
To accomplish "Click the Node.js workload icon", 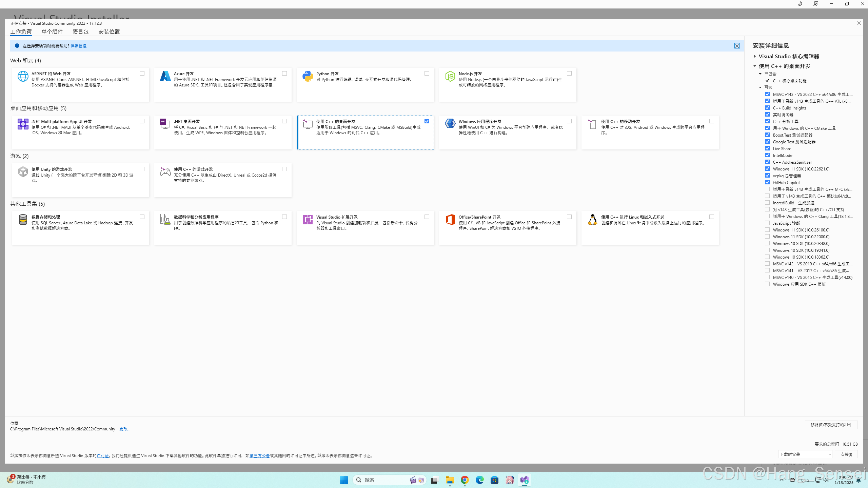I will click(450, 76).
